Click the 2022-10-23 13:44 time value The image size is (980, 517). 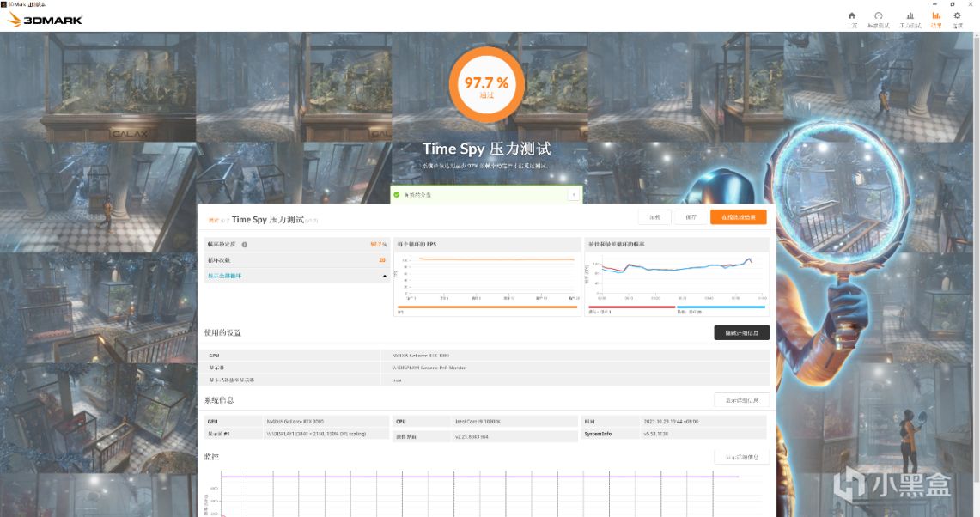coord(672,422)
